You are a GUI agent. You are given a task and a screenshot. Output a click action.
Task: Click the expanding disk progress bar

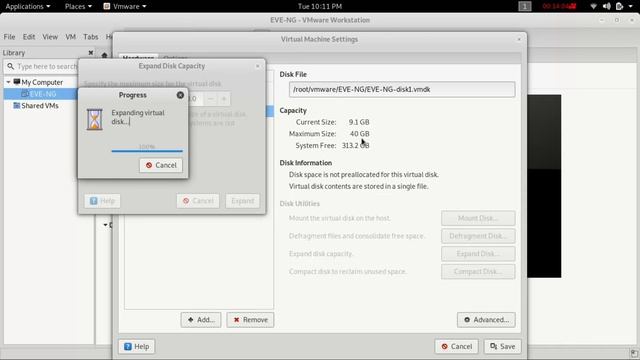point(147,151)
